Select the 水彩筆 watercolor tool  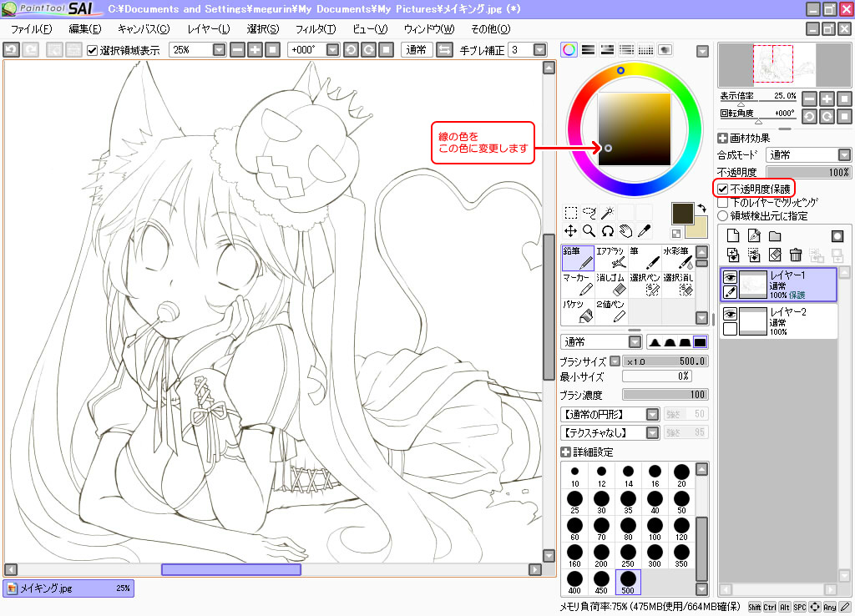[x=678, y=258]
